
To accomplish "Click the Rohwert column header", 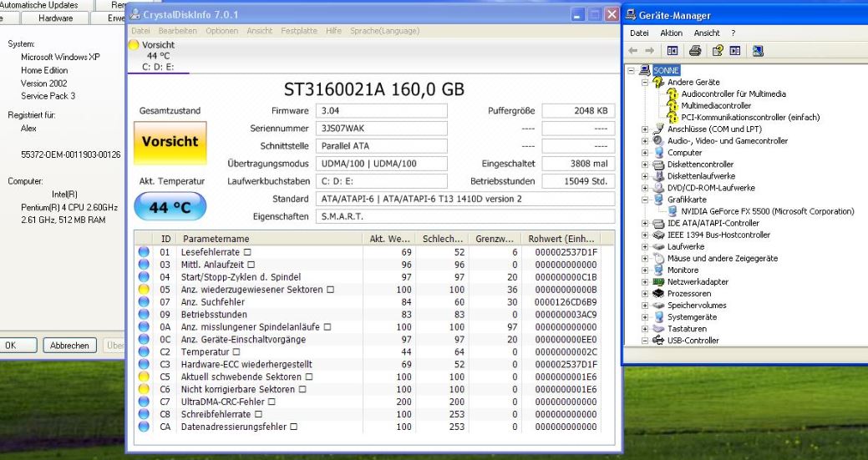I will click(561, 239).
